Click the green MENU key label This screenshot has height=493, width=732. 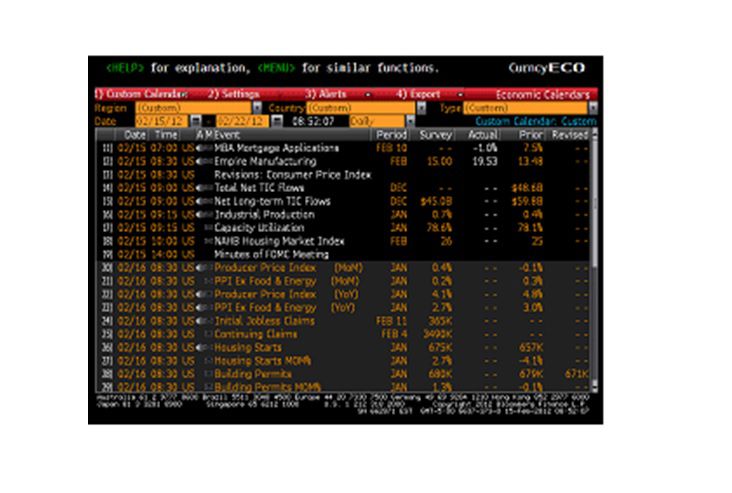pos(276,68)
